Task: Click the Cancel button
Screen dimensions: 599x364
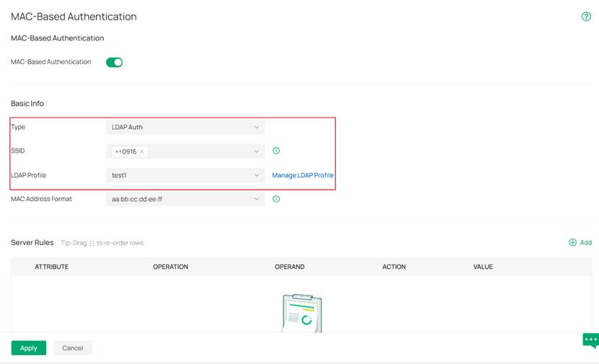Action: point(73,348)
